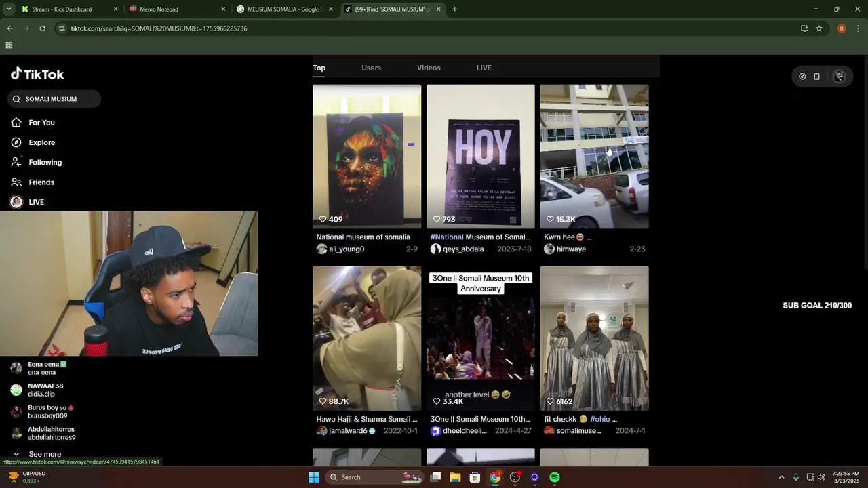Click himwaye username link
The height and width of the screenshot is (488, 868).
pyautogui.click(x=571, y=249)
